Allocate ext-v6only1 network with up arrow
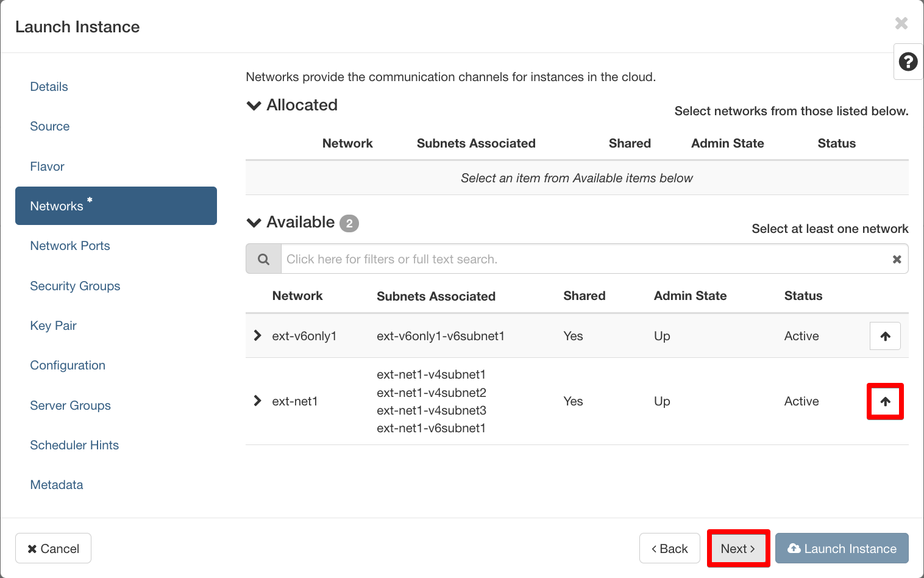Viewport: 924px width, 578px height. (885, 336)
